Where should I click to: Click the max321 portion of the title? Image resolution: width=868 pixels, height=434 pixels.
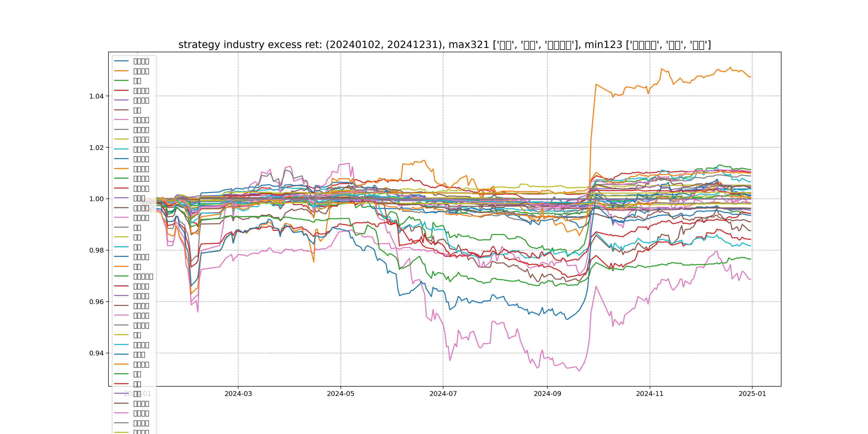click(469, 44)
